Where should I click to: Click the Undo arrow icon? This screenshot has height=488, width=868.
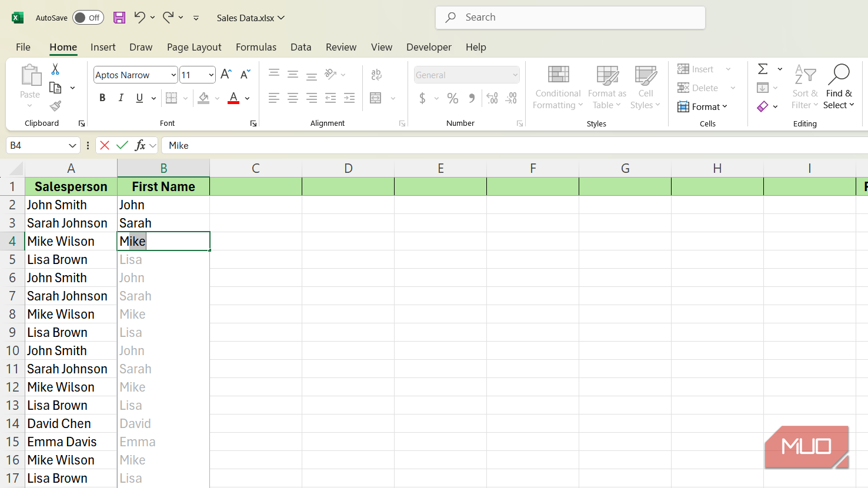coord(139,18)
